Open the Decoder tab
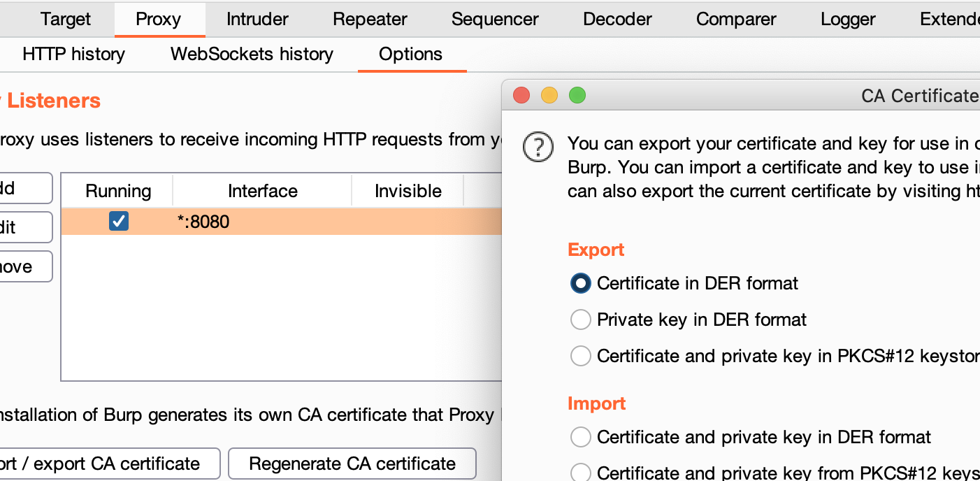980x481 pixels. (617, 19)
